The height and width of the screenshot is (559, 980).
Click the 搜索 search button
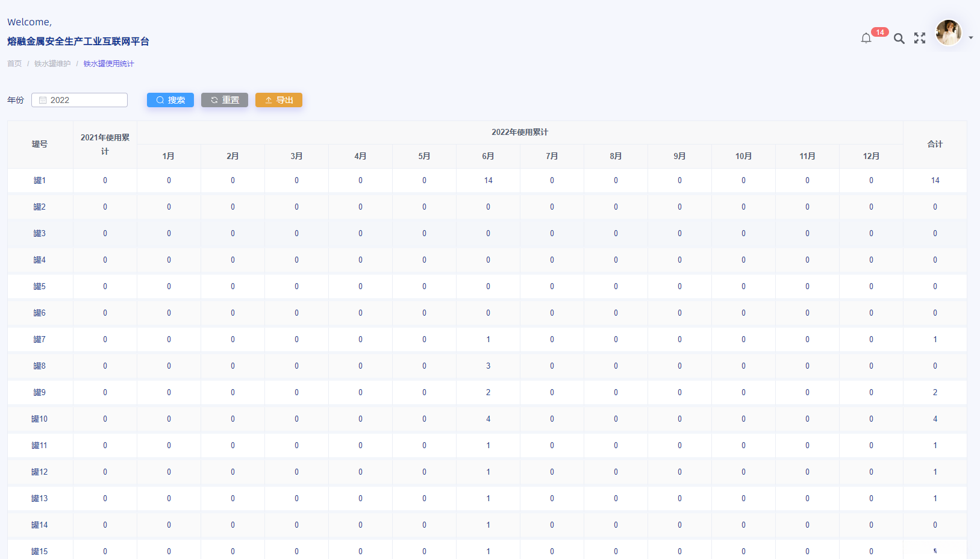(170, 100)
